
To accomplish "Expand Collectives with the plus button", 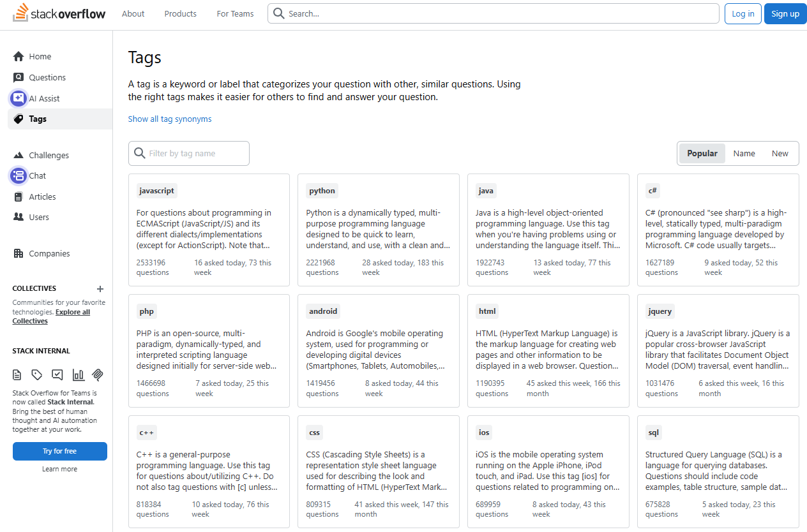I will tap(100, 289).
